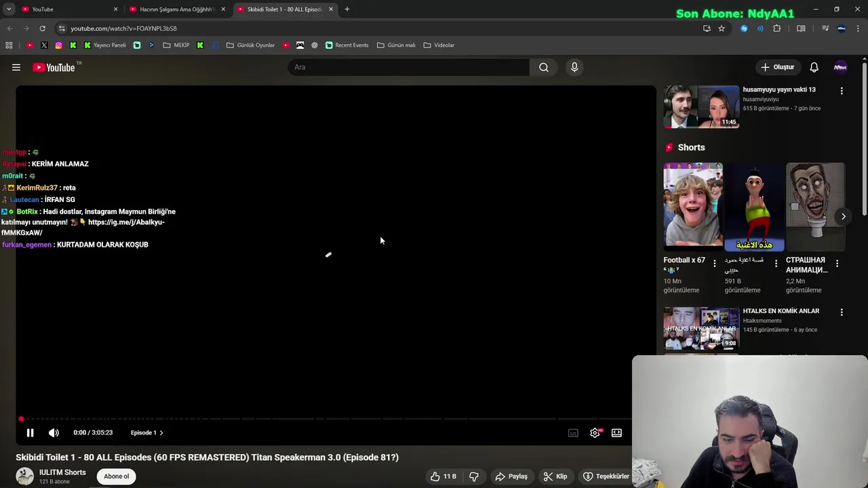Open the Extensions puzzle menu
Image resolution: width=868 pixels, height=488 pixels.
pyautogui.click(x=777, y=28)
